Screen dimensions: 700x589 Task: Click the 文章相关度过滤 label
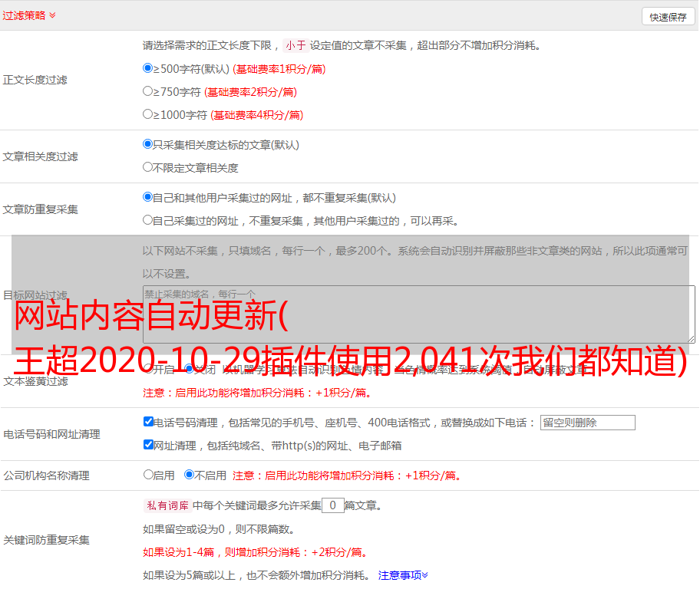click(x=40, y=156)
